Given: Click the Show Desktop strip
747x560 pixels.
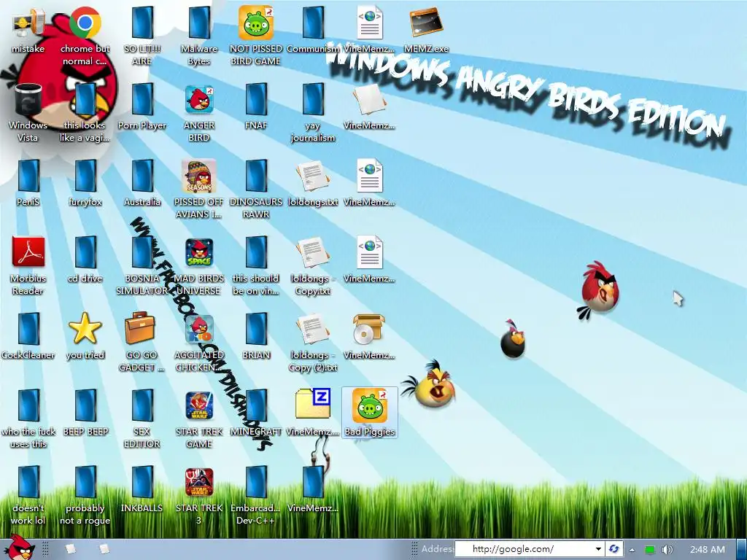Looking at the screenshot, I should [x=742, y=549].
